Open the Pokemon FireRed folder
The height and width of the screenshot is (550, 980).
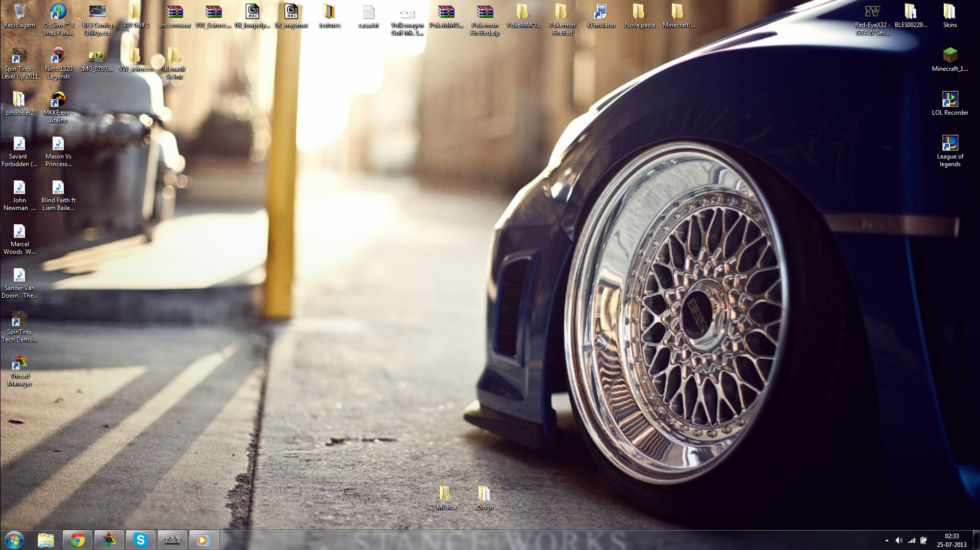pos(562,19)
